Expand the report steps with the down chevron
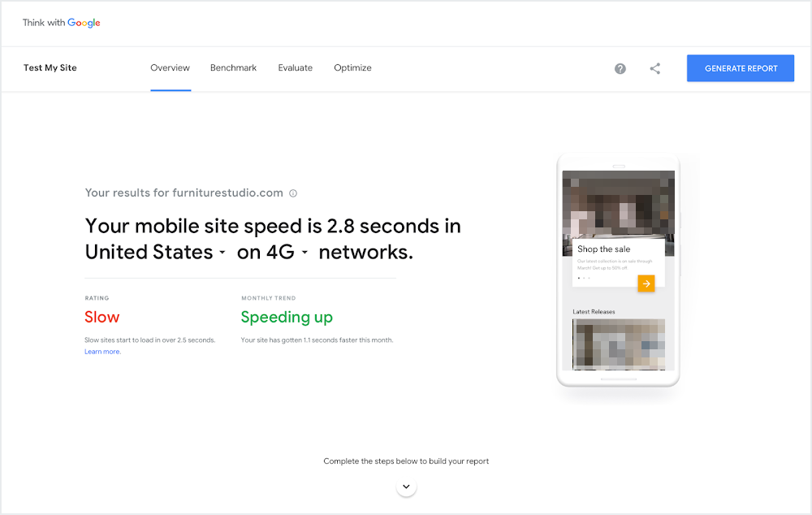 tap(406, 486)
